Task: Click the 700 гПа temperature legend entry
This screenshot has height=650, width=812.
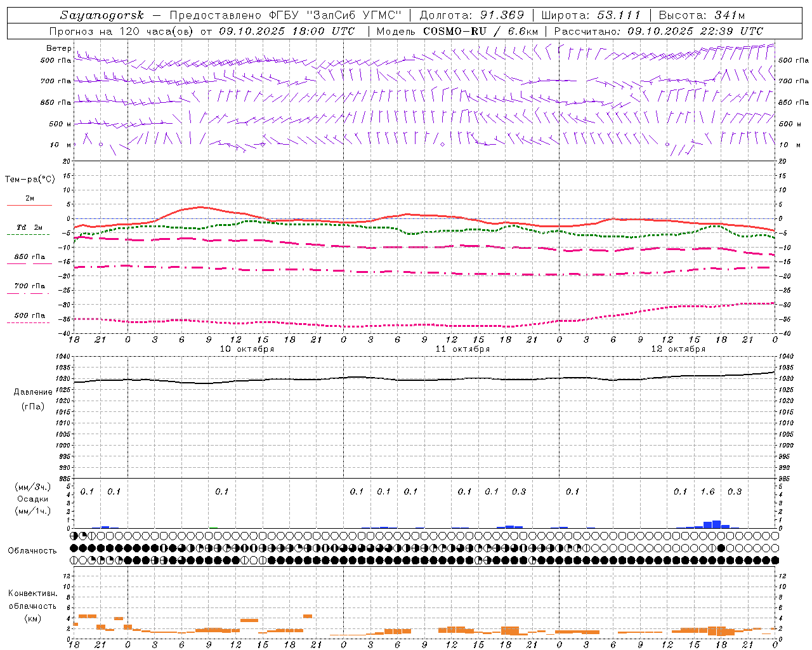Action: point(30,286)
